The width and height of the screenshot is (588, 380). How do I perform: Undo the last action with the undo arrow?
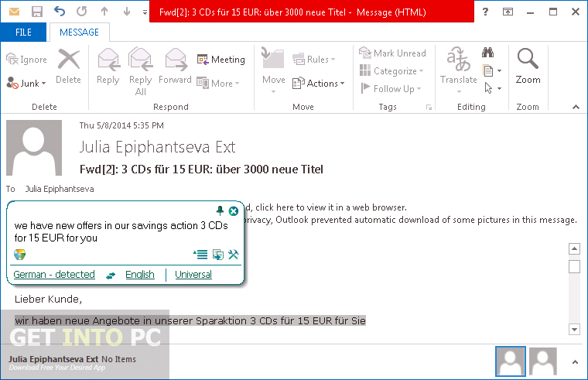tap(60, 12)
